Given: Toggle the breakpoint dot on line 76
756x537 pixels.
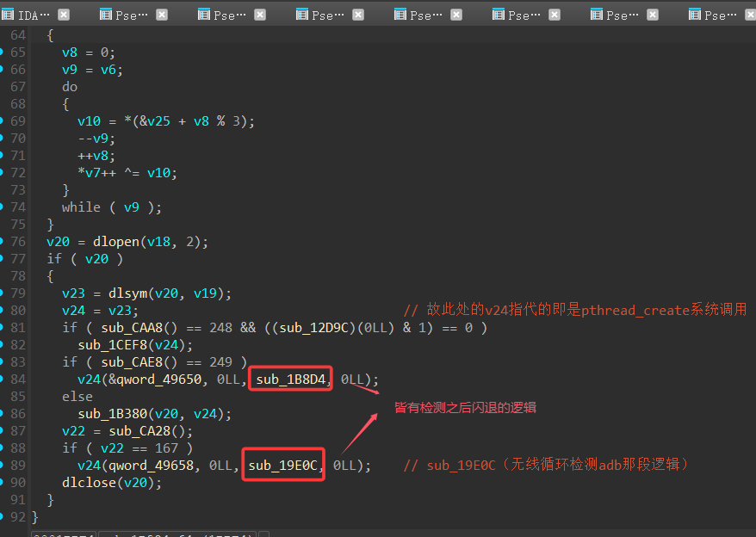Looking at the screenshot, I should [2, 240].
